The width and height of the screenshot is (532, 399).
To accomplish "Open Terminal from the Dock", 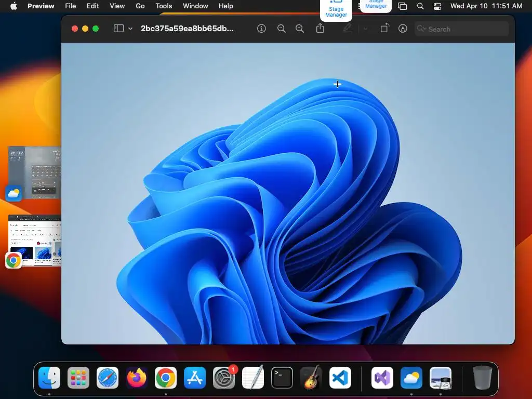I will pyautogui.click(x=282, y=378).
